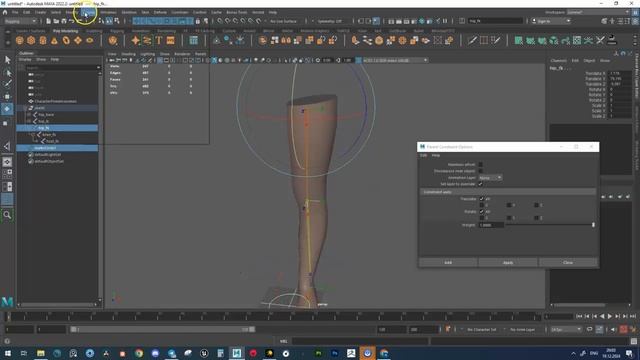The height and width of the screenshot is (360, 640).
Task: Select the highlighted hip joint in Outliner
Action: pyautogui.click(x=57, y=128)
